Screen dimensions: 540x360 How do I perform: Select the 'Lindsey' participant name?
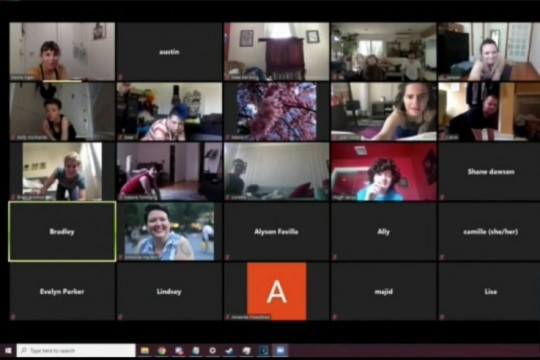pos(169,291)
